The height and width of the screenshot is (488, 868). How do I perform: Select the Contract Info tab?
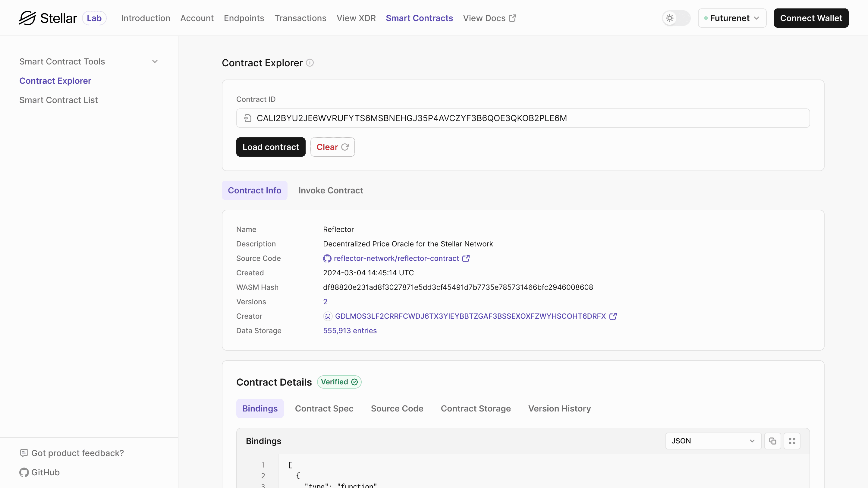pyautogui.click(x=254, y=190)
